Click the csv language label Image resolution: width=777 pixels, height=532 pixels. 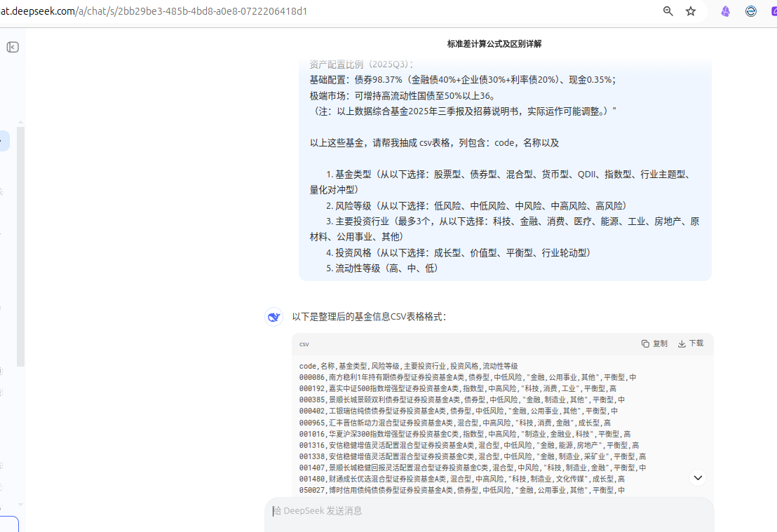304,344
